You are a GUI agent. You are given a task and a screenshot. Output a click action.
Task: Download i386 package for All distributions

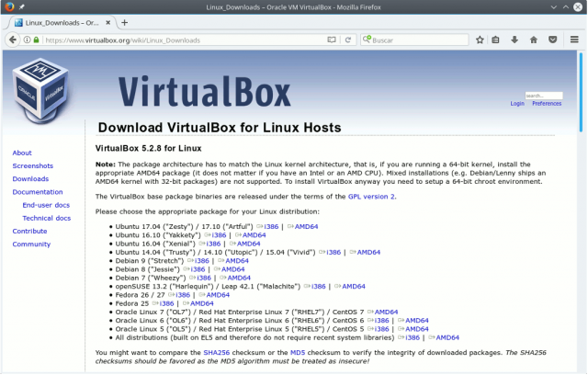[x=413, y=338]
